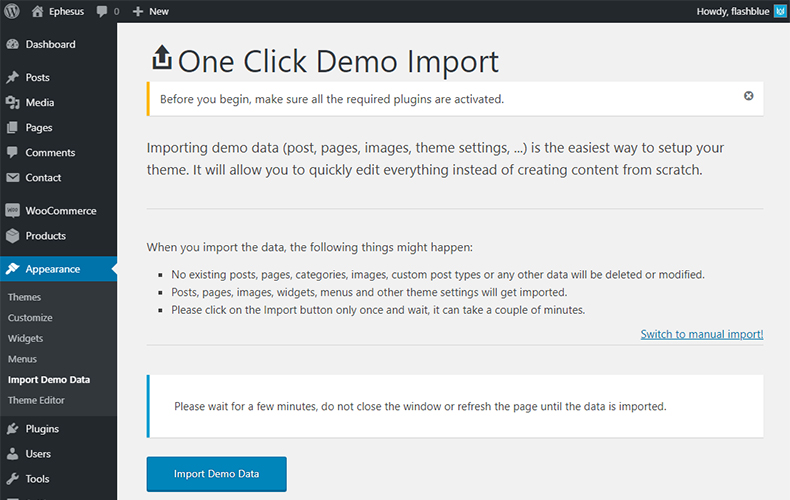Open Theme Editor submenu item
The image size is (790, 500).
pos(36,400)
